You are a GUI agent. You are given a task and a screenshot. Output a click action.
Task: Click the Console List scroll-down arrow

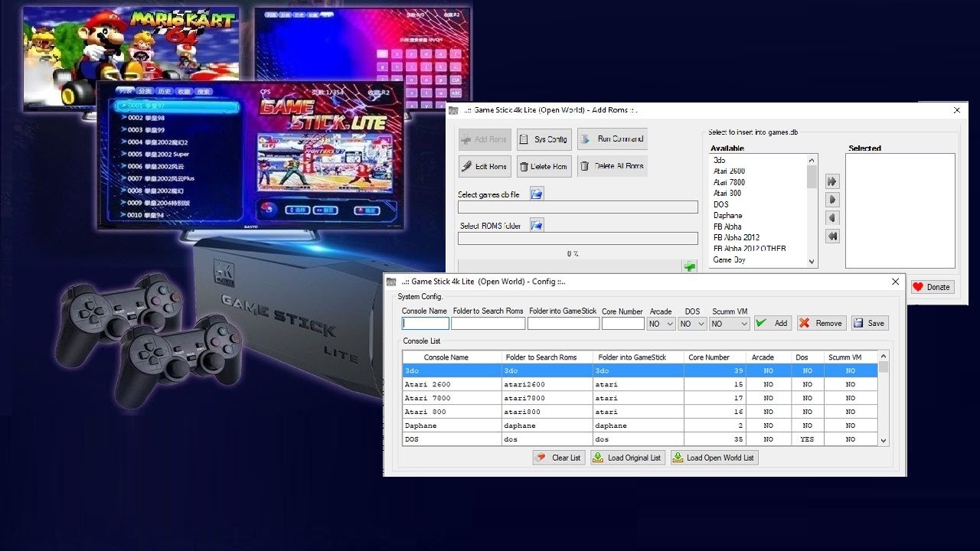point(884,441)
